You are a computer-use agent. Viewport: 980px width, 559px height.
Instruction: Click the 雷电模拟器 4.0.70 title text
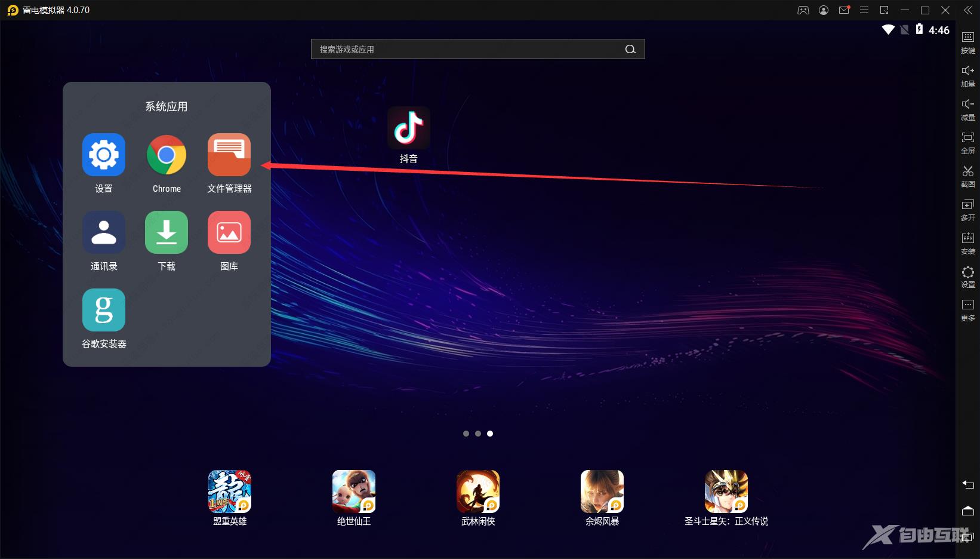click(x=56, y=10)
